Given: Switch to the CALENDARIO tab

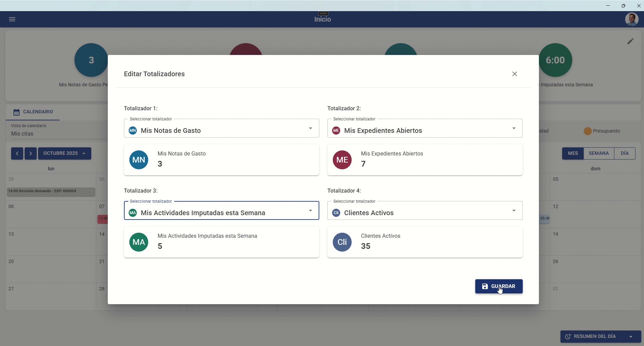Looking at the screenshot, I should pos(33,112).
